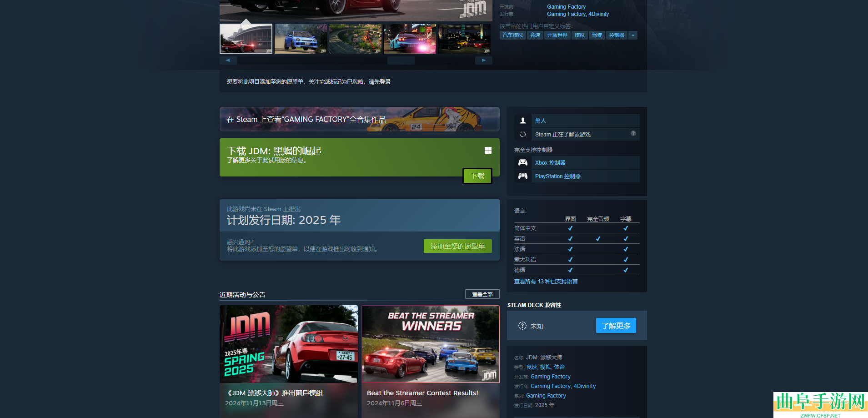Click the Steam learning spinner icon
Screen dimensions: 868x418
tap(523, 134)
